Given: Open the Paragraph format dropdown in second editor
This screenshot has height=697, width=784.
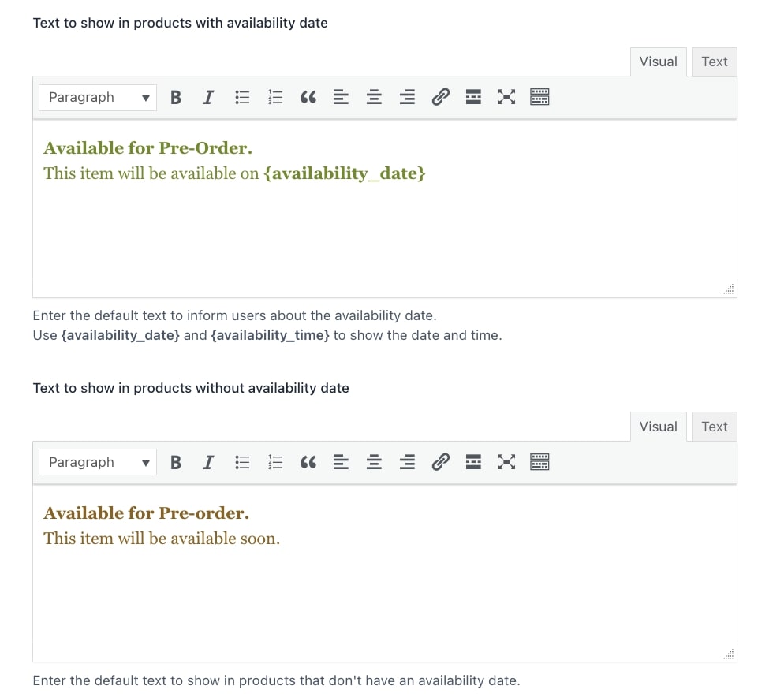Looking at the screenshot, I should click(98, 463).
